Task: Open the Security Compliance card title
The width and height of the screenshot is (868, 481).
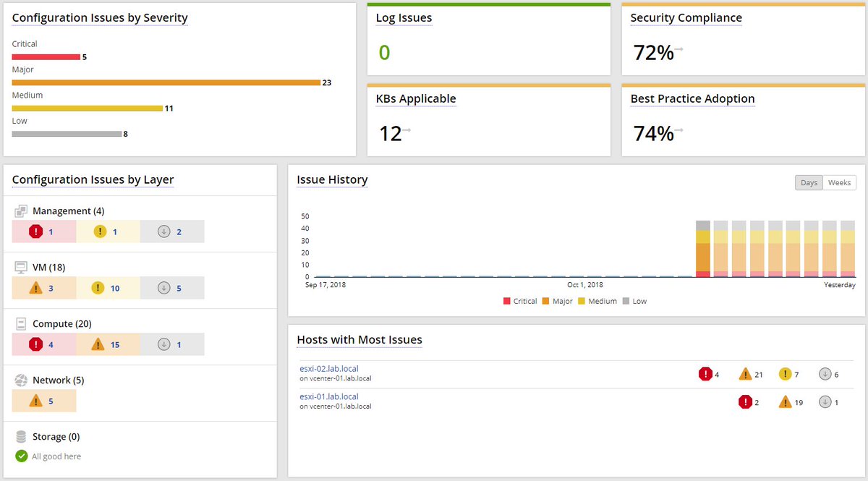Action: [686, 18]
